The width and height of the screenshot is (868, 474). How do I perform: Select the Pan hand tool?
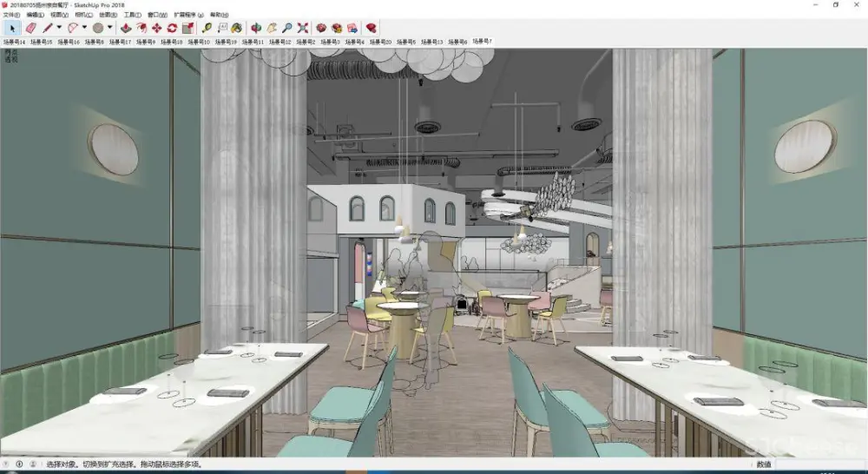(272, 28)
